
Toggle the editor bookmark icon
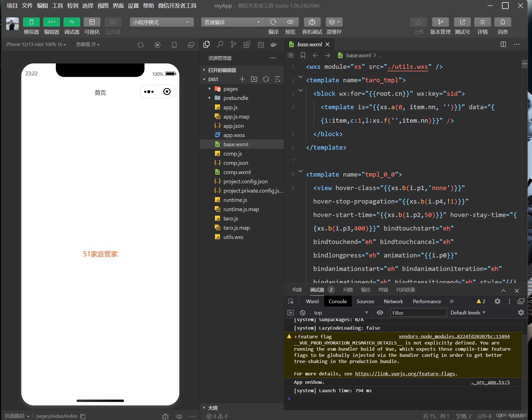303,55
